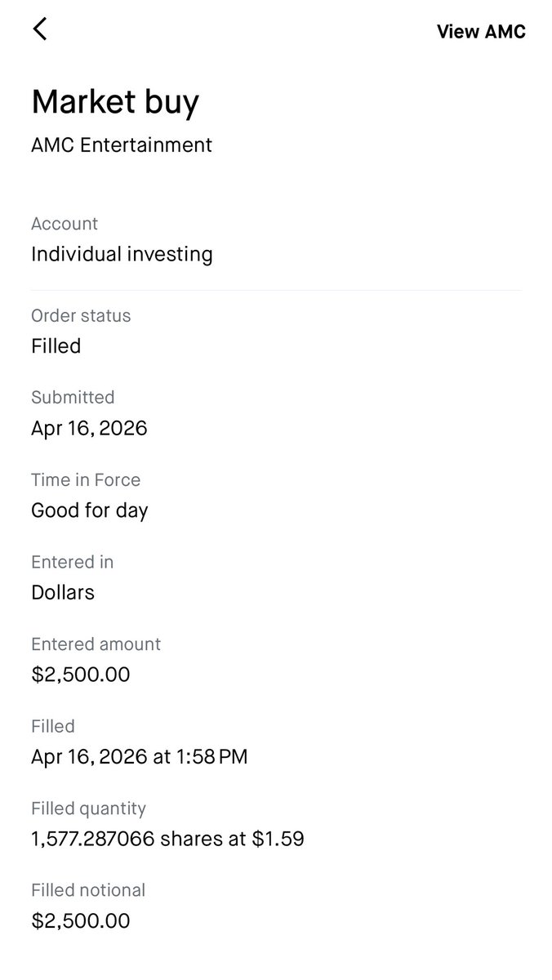This screenshot has width=552, height=980.
Task: Click the Entered amount label
Action: (96, 644)
